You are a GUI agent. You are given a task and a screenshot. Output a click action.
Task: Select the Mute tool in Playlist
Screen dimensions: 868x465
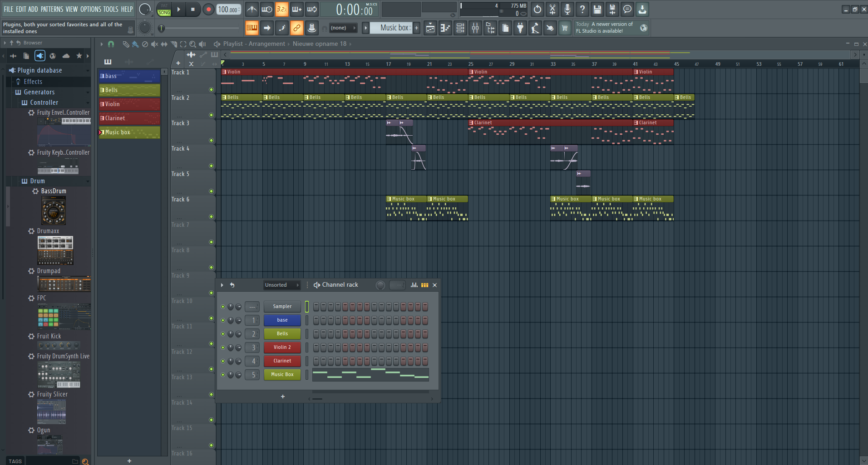[x=154, y=44]
